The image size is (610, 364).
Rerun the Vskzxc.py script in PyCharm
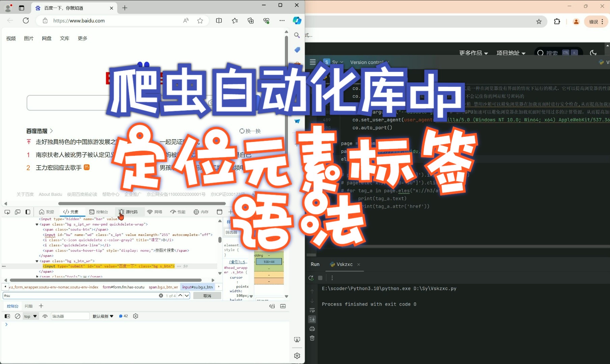tap(311, 278)
